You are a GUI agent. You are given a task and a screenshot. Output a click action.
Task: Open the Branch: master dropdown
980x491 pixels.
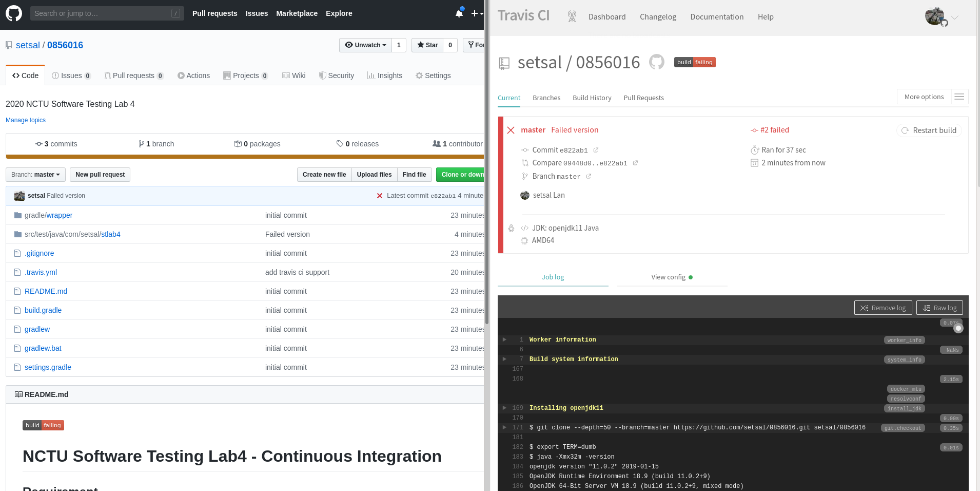[35, 175]
